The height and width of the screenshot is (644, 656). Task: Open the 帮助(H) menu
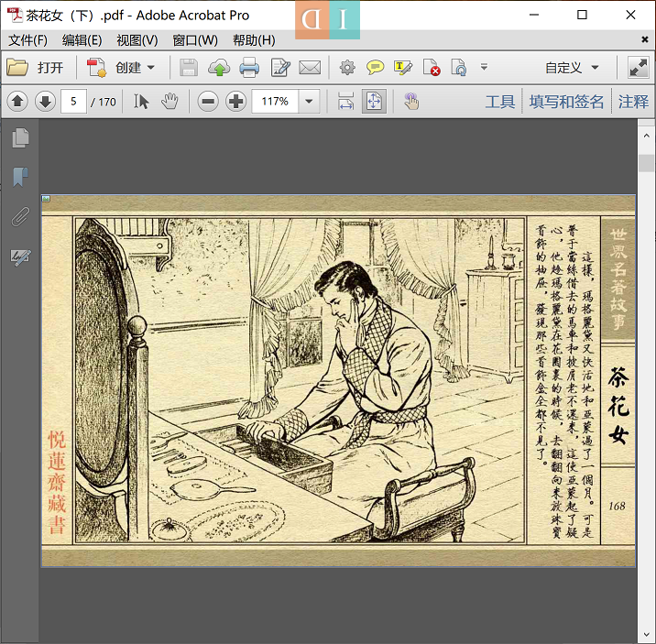[254, 40]
